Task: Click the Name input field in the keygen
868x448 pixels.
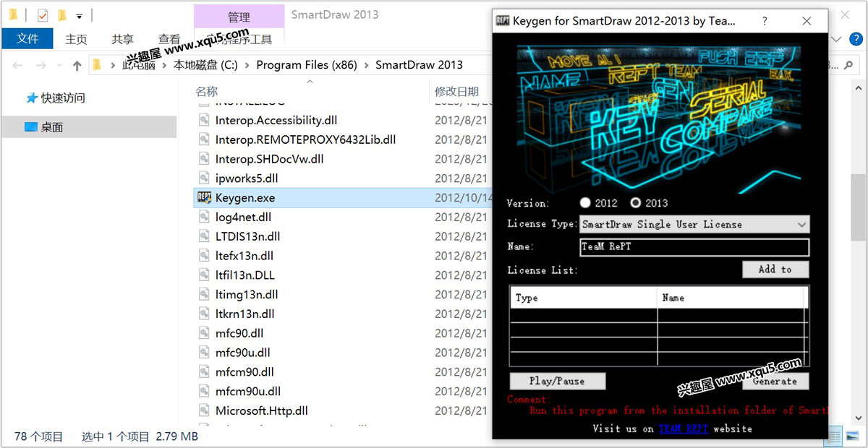Action: click(694, 247)
